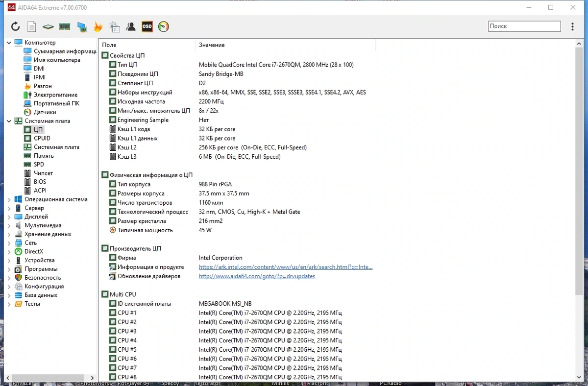This screenshot has width=588, height=386.
Task: Click the ACPI chip icon
Action: coord(27,191)
